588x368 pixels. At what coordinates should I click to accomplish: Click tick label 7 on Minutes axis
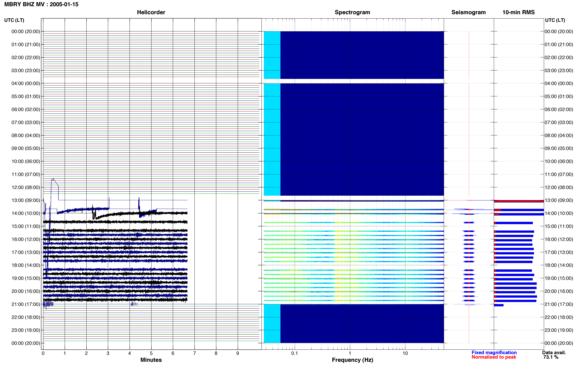tap(195, 353)
